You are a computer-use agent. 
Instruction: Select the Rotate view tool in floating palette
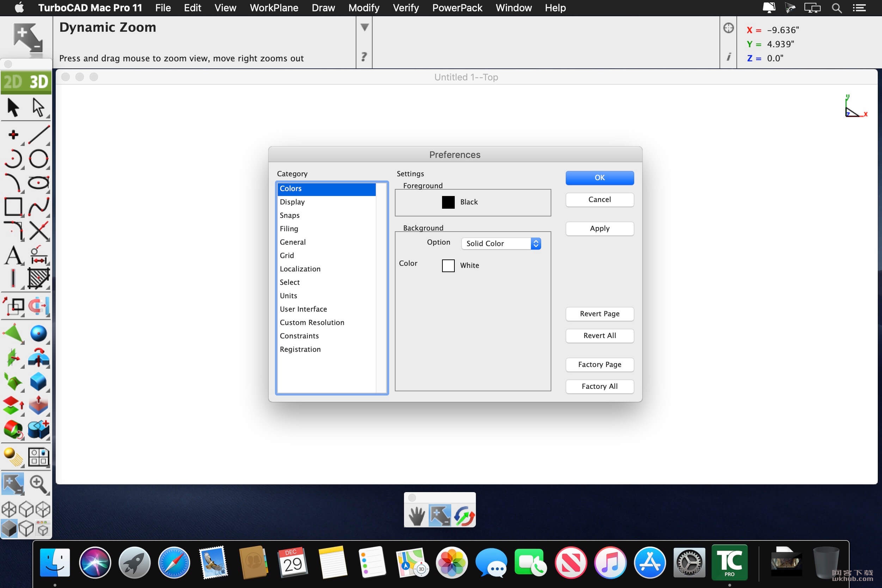(464, 516)
